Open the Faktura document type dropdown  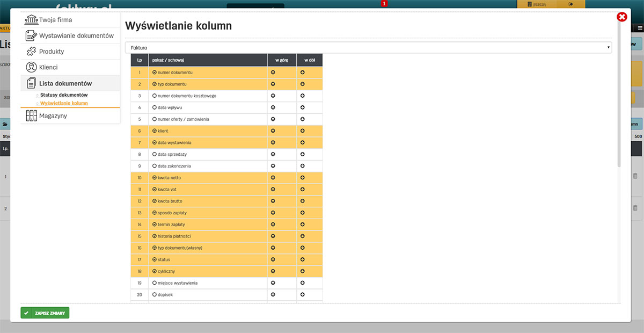point(368,48)
